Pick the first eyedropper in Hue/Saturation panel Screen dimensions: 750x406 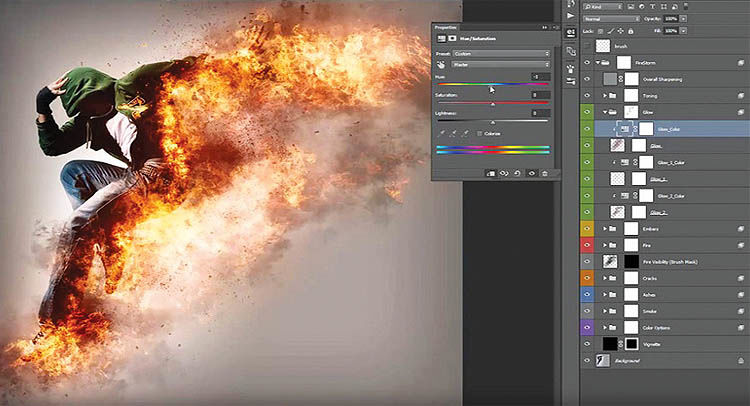click(441, 133)
